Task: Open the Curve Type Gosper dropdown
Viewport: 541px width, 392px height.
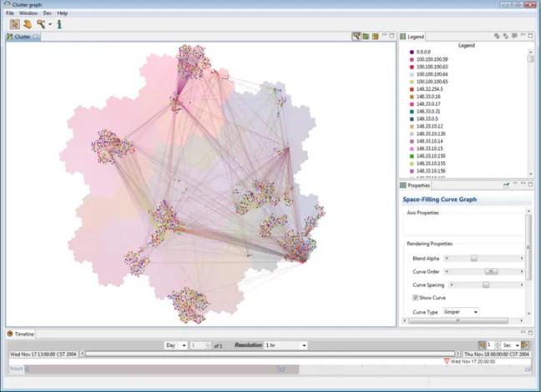Action: coord(460,312)
